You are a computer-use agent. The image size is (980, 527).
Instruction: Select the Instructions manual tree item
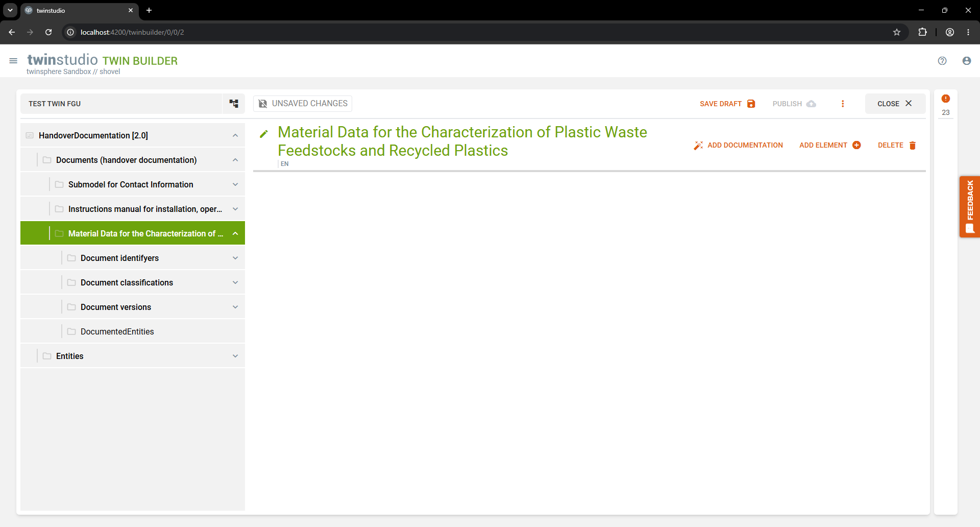click(133, 209)
